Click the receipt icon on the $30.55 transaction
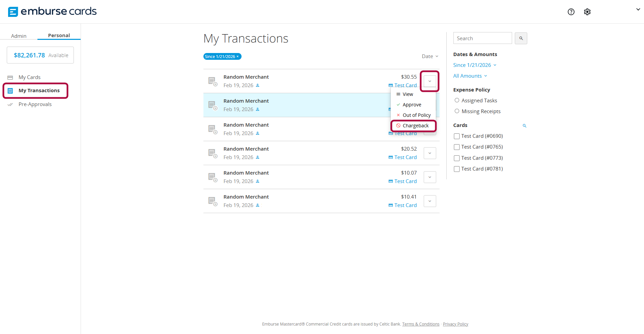Image resolution: width=644 pixels, height=334 pixels. coord(213,81)
